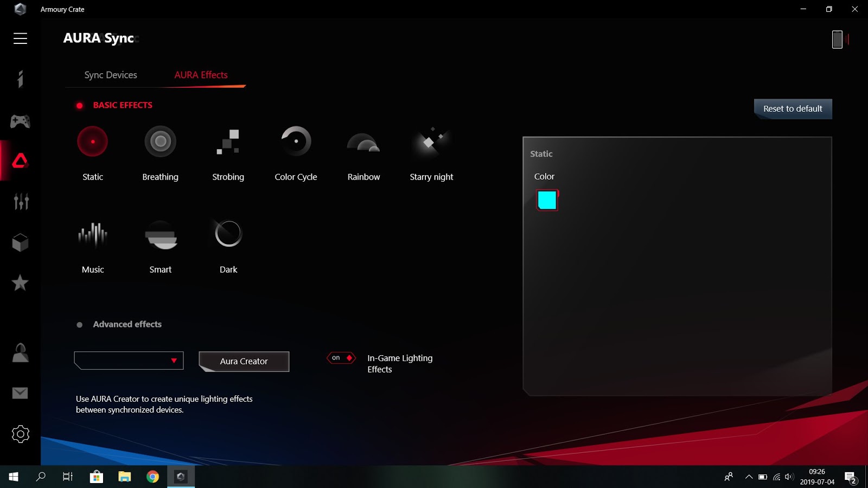Screen dimensions: 868x488
Task: Open the Wi-Fi network tray icon
Action: [x=776, y=477]
